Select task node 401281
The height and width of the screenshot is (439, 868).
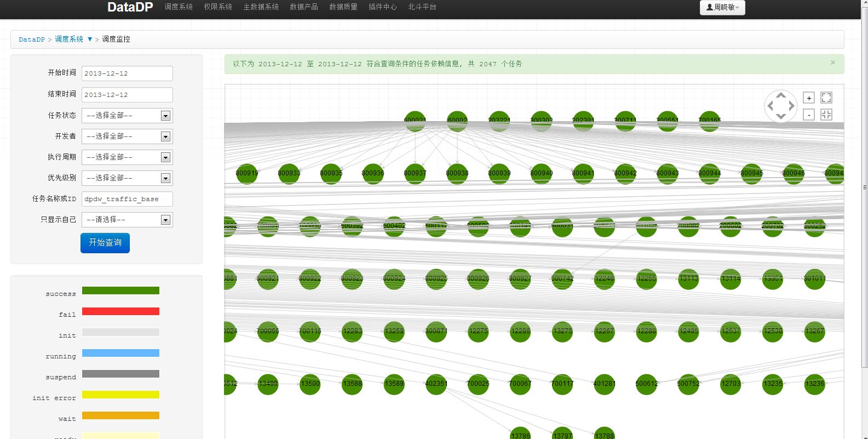coord(605,384)
